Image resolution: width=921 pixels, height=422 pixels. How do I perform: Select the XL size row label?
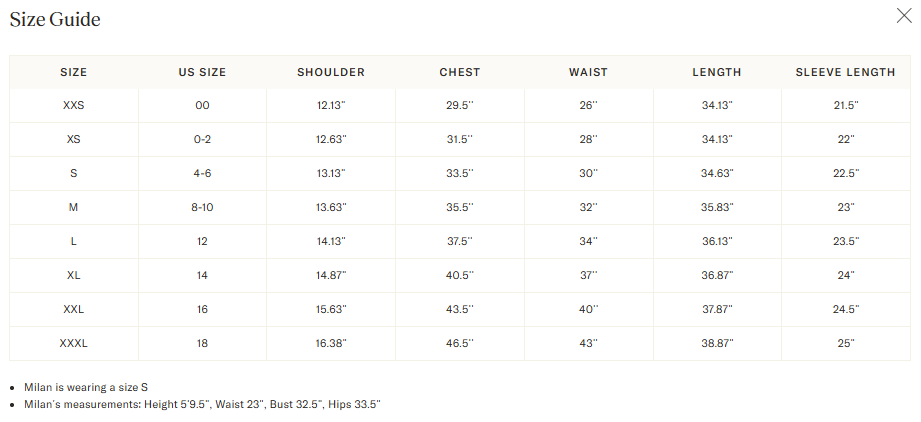point(74,275)
